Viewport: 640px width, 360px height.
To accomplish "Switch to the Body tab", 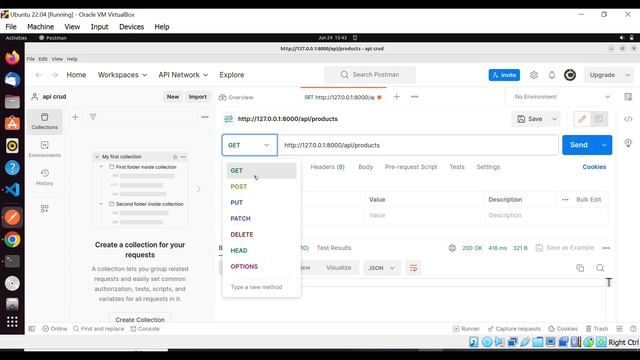I will click(x=365, y=167).
